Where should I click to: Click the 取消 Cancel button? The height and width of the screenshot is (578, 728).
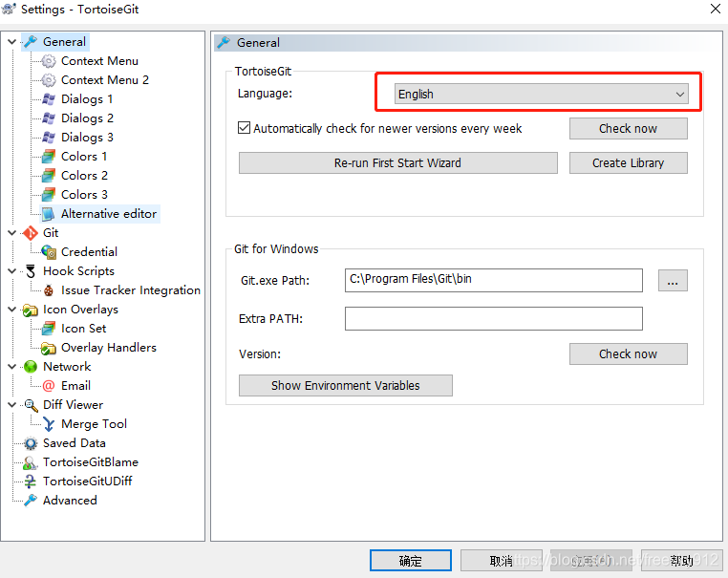pos(501,561)
